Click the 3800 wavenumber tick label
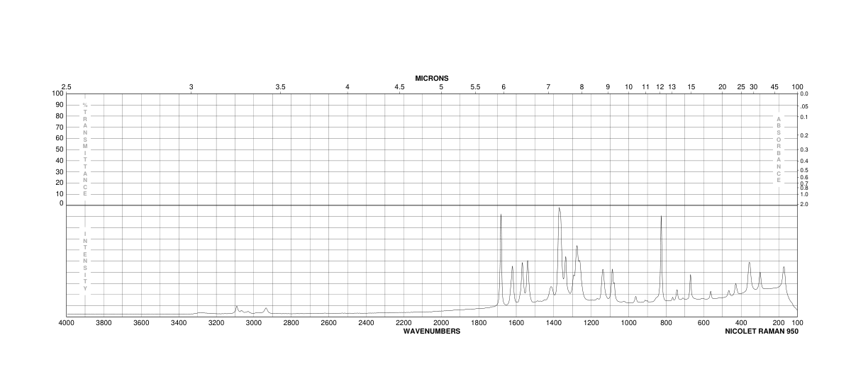 click(x=104, y=324)
